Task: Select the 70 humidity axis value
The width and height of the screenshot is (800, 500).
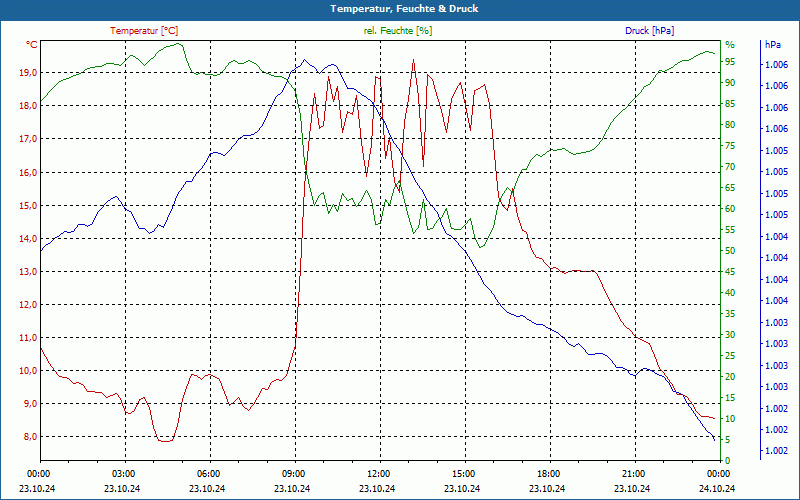Action: pos(730,167)
